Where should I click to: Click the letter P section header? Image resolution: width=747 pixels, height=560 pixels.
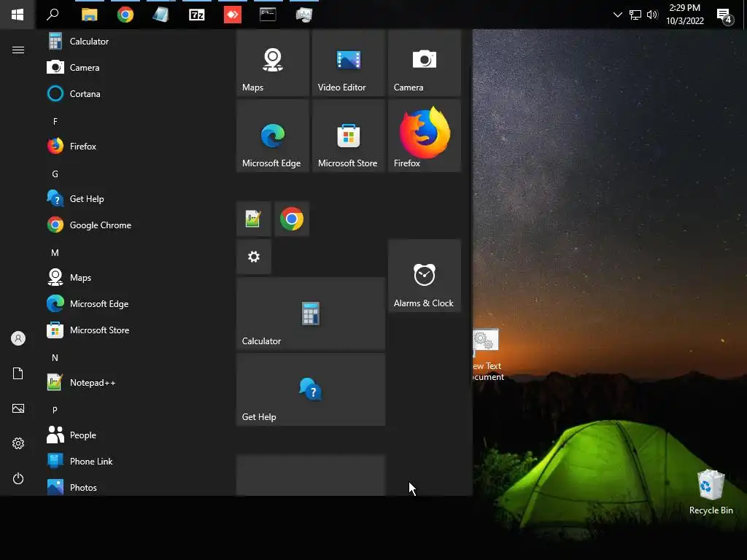coord(55,410)
